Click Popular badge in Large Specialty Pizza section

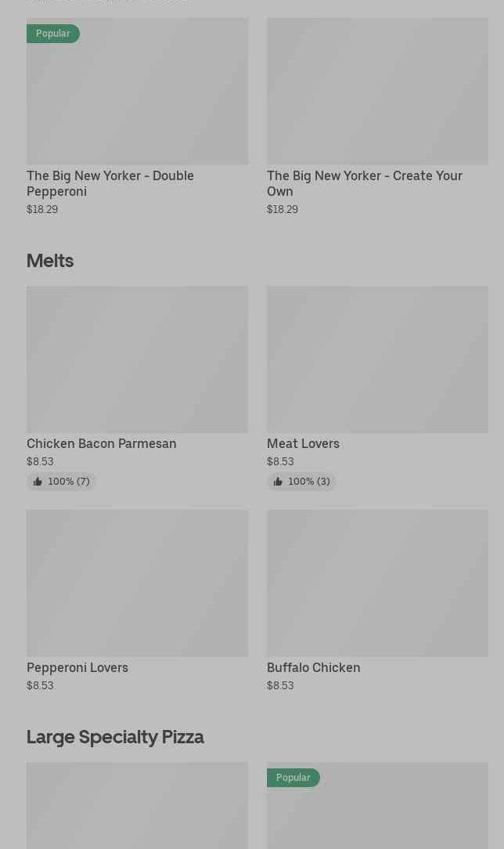click(x=293, y=778)
